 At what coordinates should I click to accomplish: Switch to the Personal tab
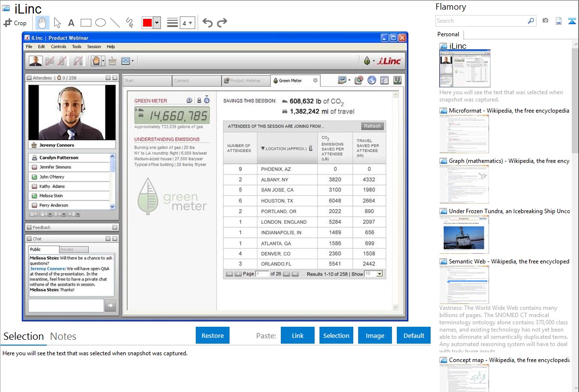[x=449, y=34]
